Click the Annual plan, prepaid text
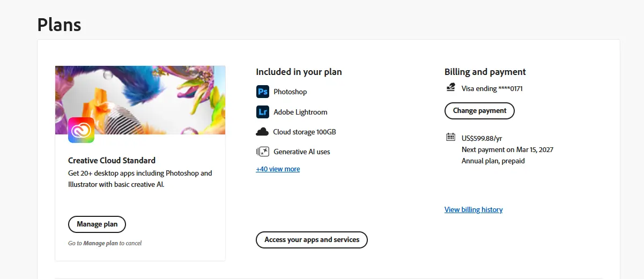This screenshot has width=644, height=279. [493, 161]
